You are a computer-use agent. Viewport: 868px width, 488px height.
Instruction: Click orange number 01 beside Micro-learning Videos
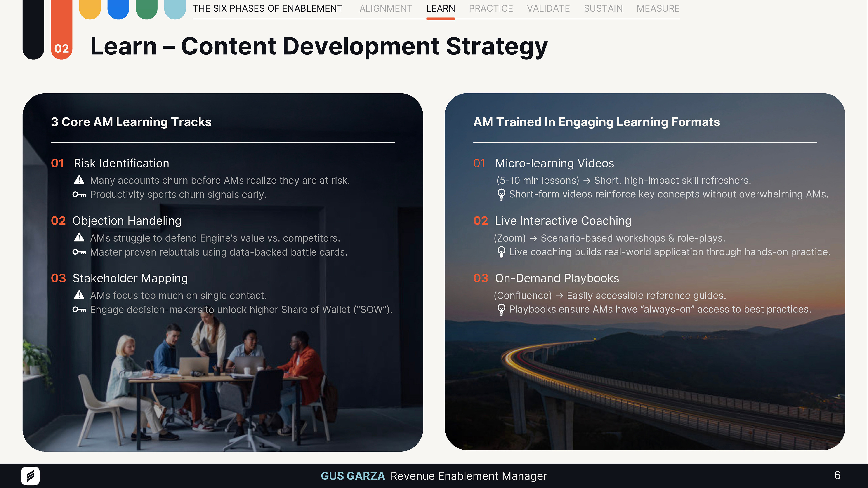pyautogui.click(x=479, y=163)
